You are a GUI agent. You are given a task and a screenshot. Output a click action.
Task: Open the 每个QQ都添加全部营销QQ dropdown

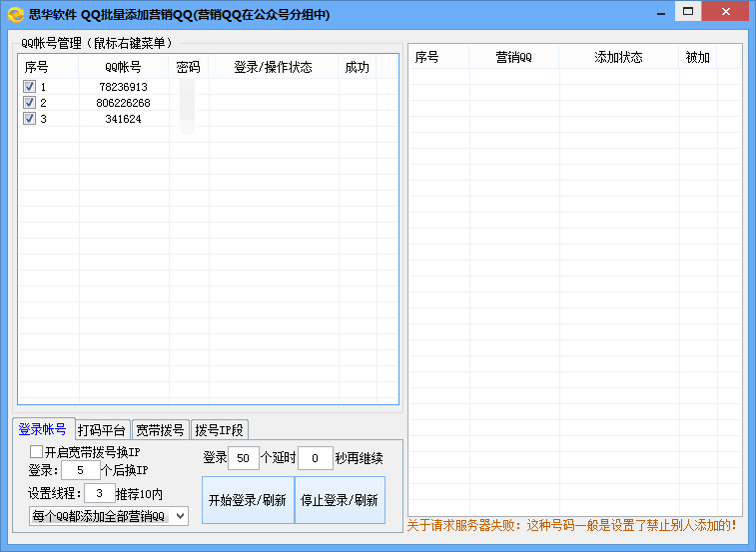[x=109, y=516]
